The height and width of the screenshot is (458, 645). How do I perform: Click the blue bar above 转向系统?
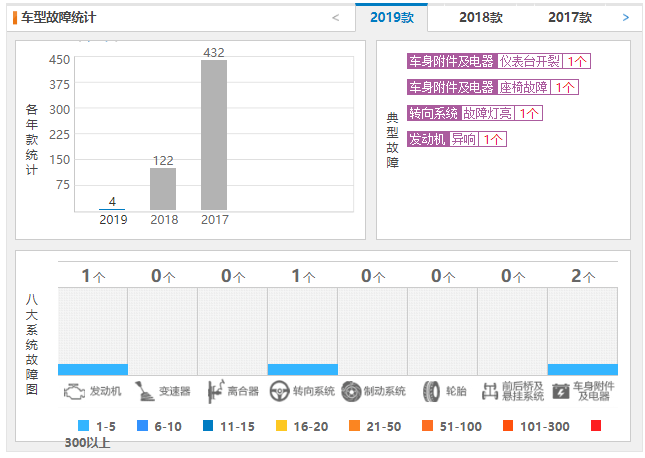[303, 370]
